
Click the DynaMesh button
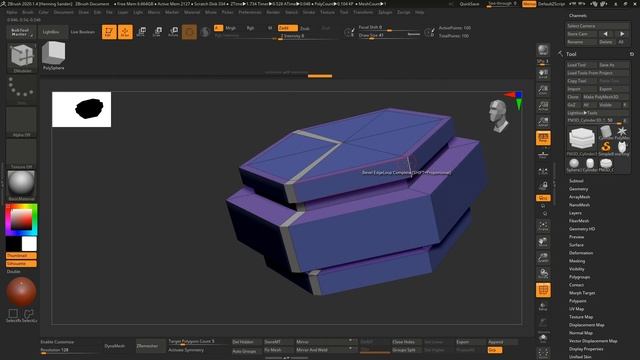[x=115, y=346]
